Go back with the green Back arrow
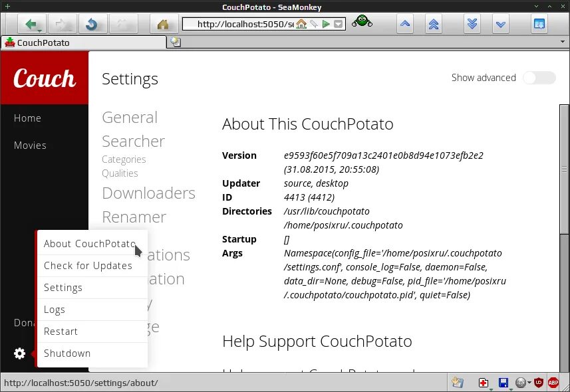The height and width of the screenshot is (392, 570). point(32,25)
